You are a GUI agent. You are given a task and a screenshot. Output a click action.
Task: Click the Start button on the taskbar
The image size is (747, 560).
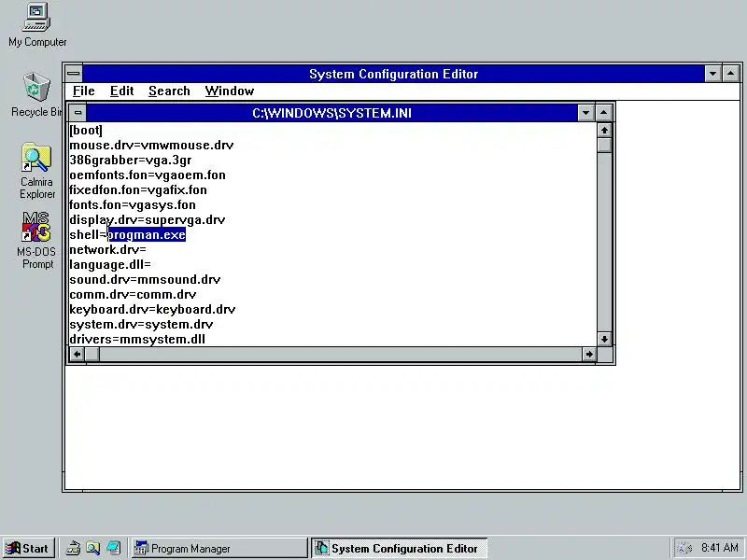[x=28, y=548]
